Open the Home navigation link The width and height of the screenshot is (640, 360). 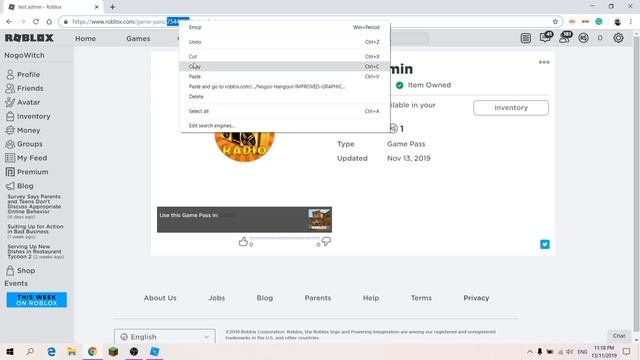85,38
